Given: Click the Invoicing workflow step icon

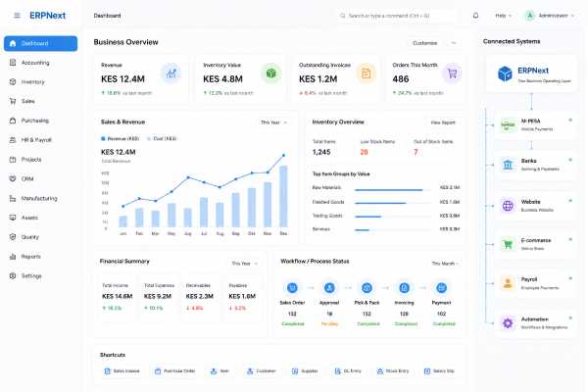Looking at the screenshot, I should (x=404, y=288).
